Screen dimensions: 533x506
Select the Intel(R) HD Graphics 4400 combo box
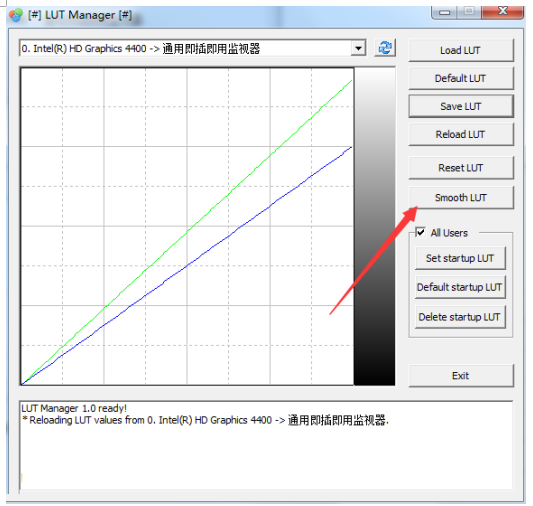pyautogui.click(x=193, y=48)
